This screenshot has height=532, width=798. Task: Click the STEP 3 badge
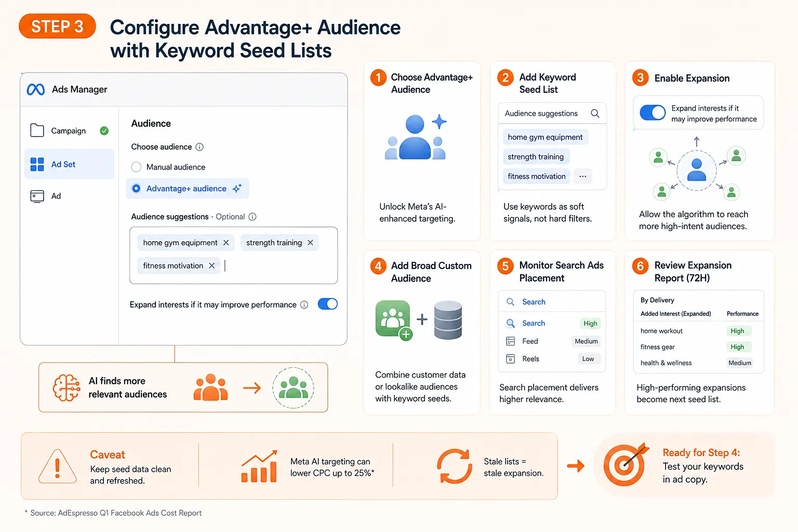click(57, 26)
